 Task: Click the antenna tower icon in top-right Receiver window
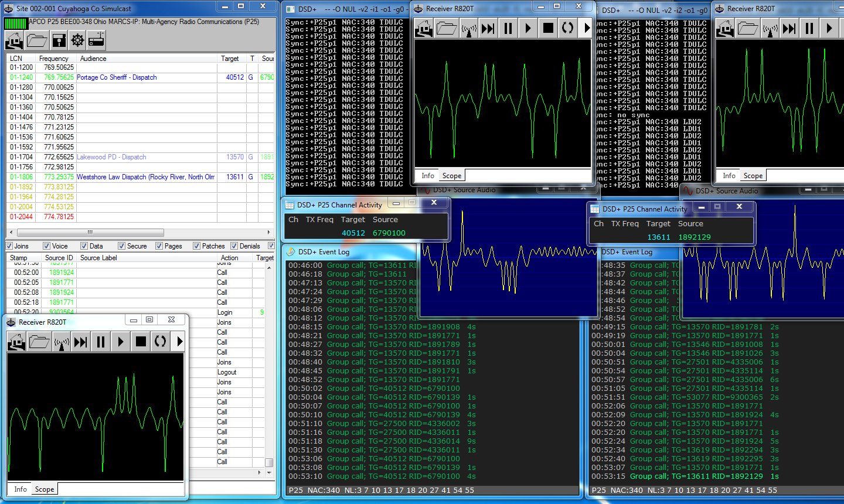(770, 28)
